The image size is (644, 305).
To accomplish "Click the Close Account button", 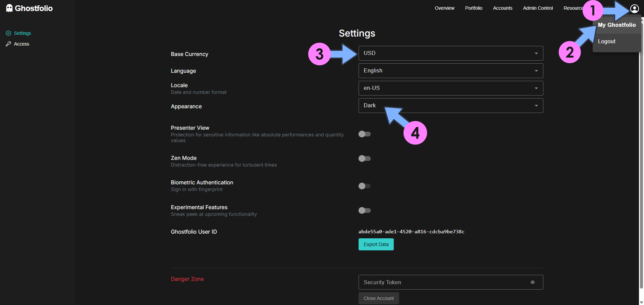I will [379, 298].
